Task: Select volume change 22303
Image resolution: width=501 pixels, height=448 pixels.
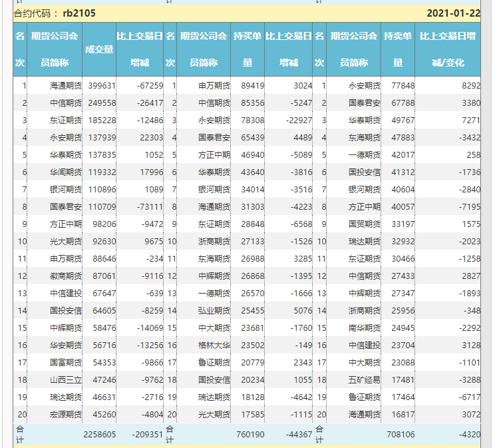Action: point(152,138)
